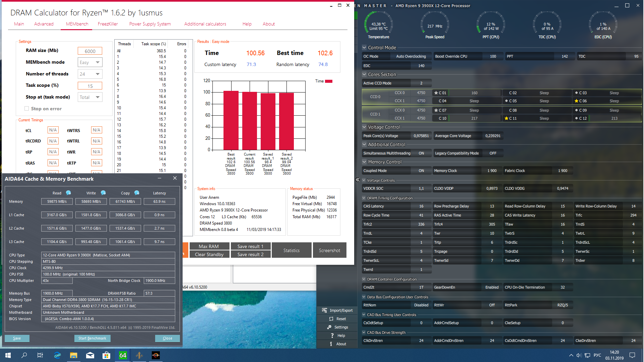644x362 pixels.
Task: Expand the Ryzen Master sidebar double-arrow
Action: (358, 180)
